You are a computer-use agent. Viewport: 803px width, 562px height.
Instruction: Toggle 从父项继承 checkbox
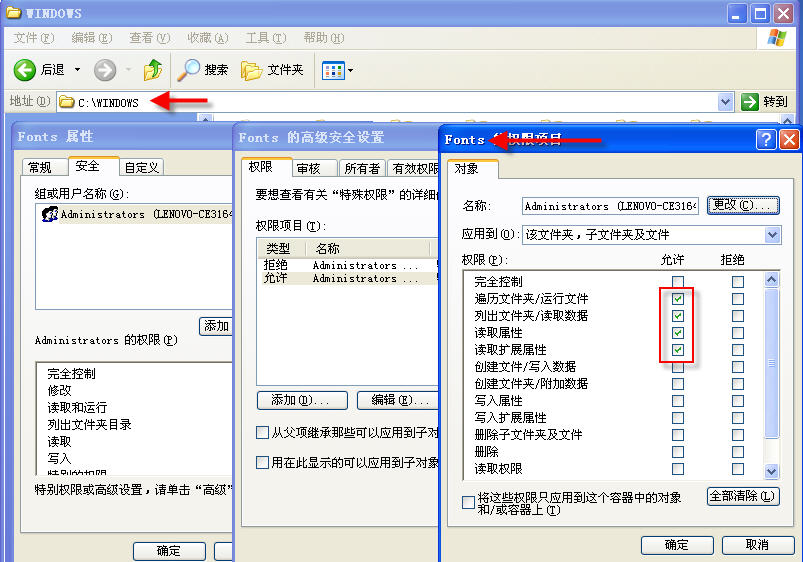coord(262,432)
